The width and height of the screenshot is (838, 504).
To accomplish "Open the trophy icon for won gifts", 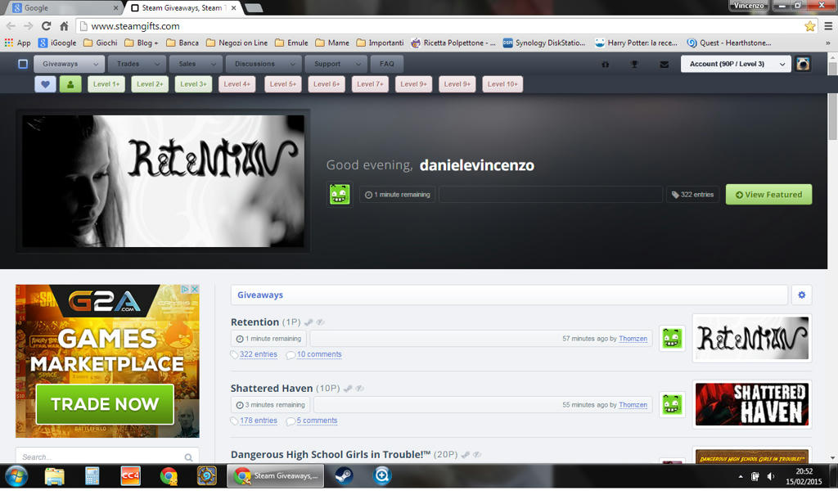I will point(634,64).
